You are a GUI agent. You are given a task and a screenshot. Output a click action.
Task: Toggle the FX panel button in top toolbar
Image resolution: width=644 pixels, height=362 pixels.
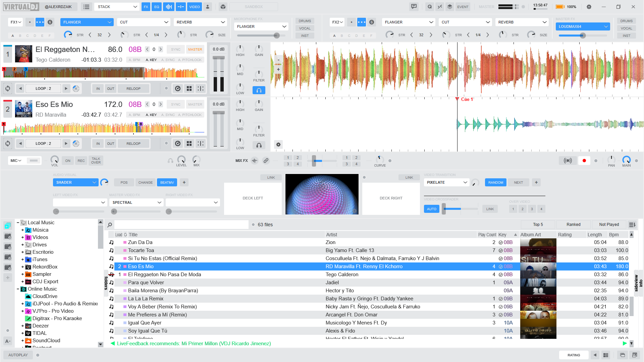(146, 7)
